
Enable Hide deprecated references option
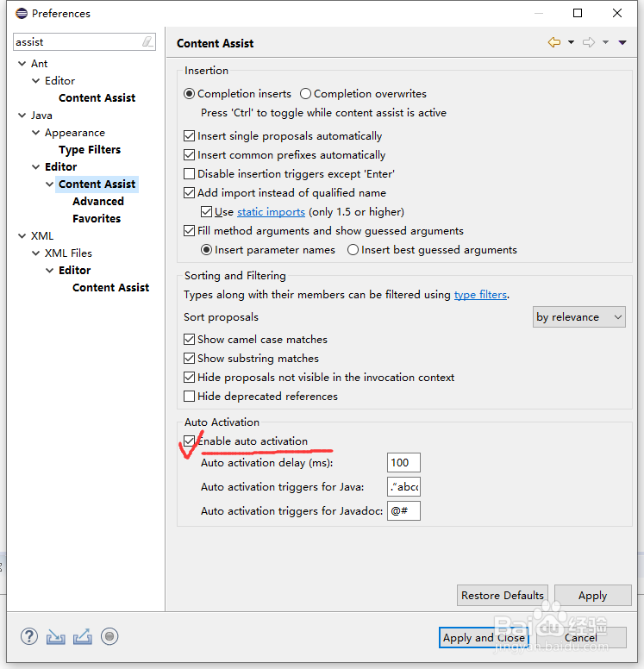tap(191, 397)
